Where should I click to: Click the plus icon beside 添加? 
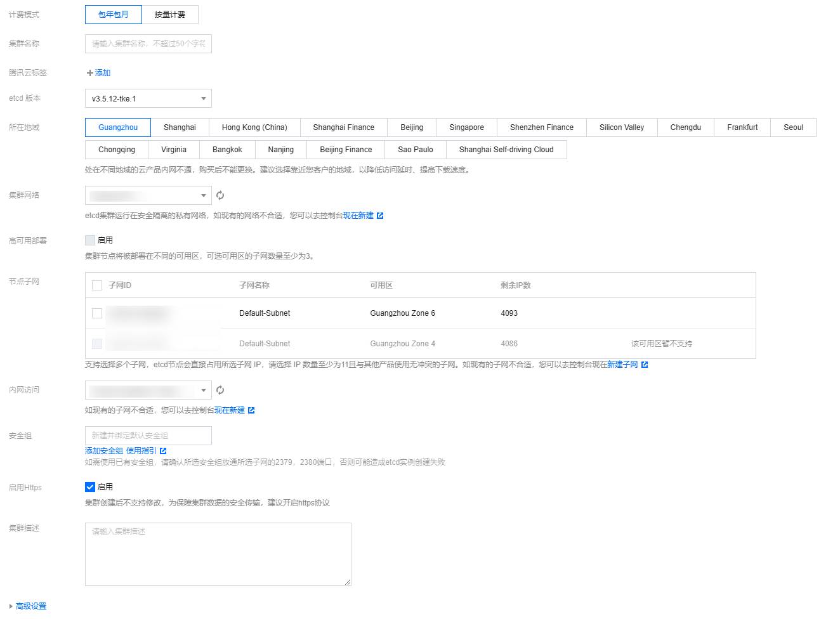90,73
